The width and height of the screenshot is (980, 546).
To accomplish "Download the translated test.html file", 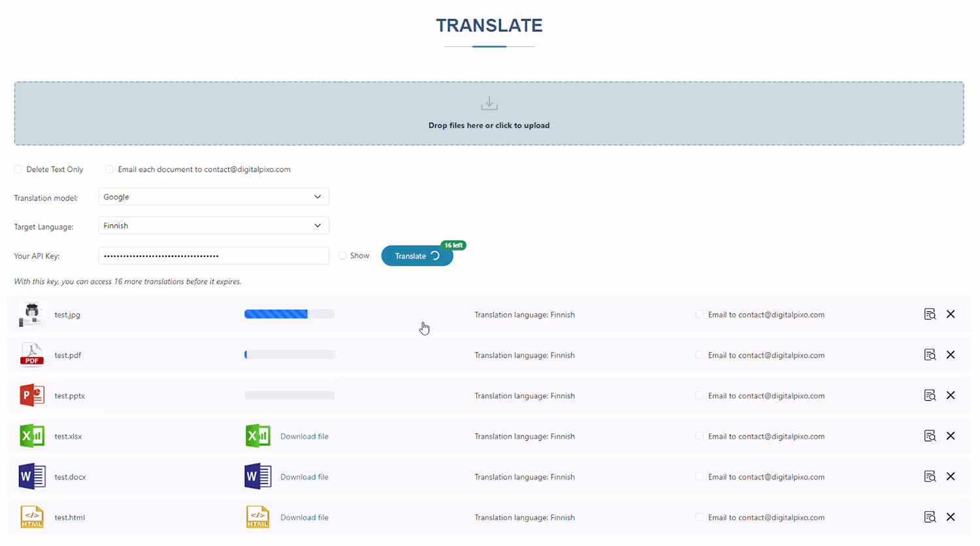I will coord(304,517).
